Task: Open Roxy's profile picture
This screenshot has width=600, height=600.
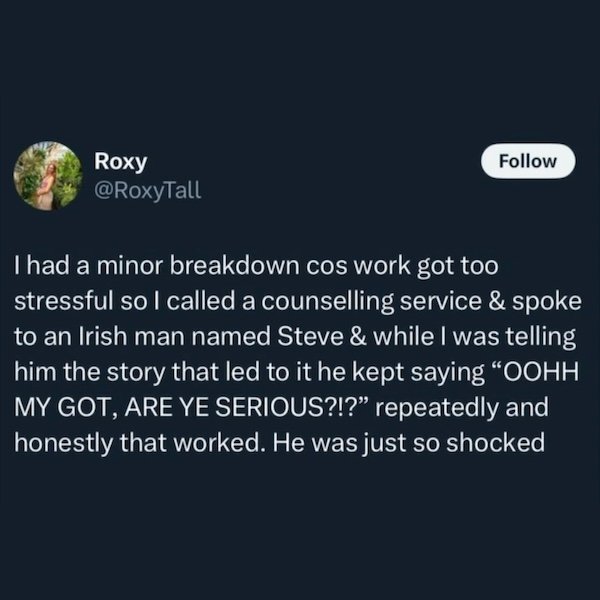Action: 47,175
